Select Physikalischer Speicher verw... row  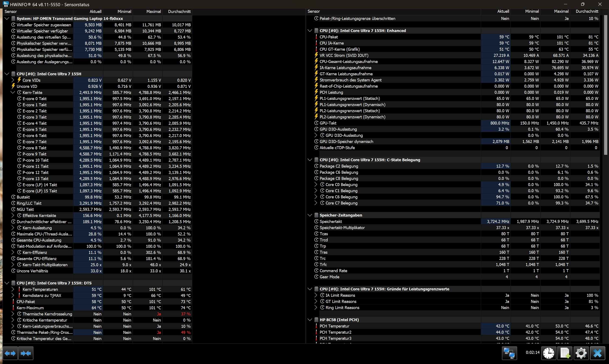tap(97, 43)
